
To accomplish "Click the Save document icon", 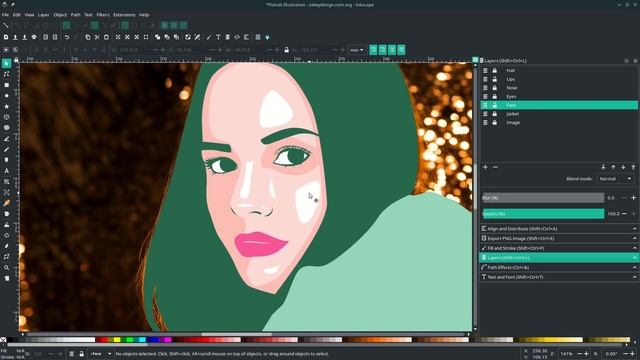I will pos(24,37).
